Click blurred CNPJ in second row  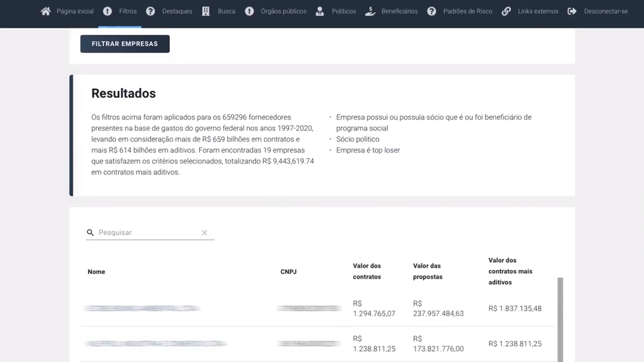[309, 344]
